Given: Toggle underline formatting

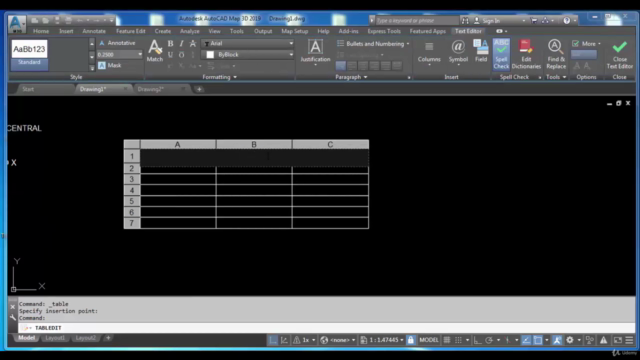Looking at the screenshot, I should click(x=170, y=55).
